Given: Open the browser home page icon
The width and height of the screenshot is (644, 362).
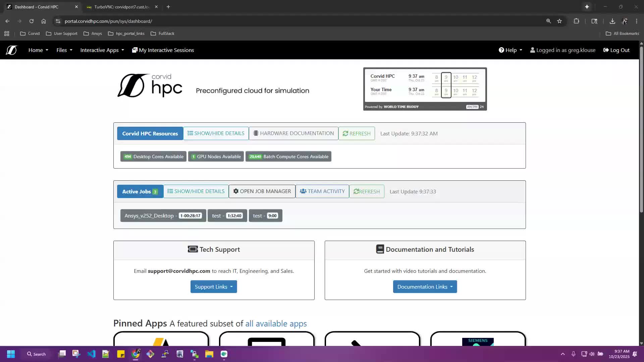Looking at the screenshot, I should click(44, 21).
